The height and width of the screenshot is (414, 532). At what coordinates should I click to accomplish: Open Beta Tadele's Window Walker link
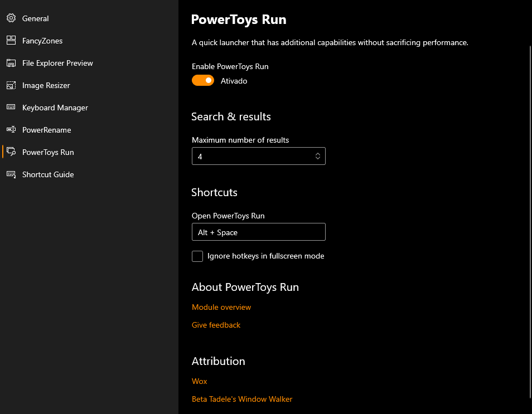coord(242,399)
